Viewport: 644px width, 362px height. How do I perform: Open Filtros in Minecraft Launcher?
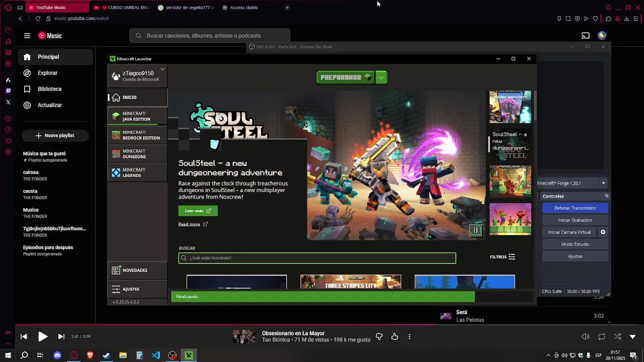[503, 257]
